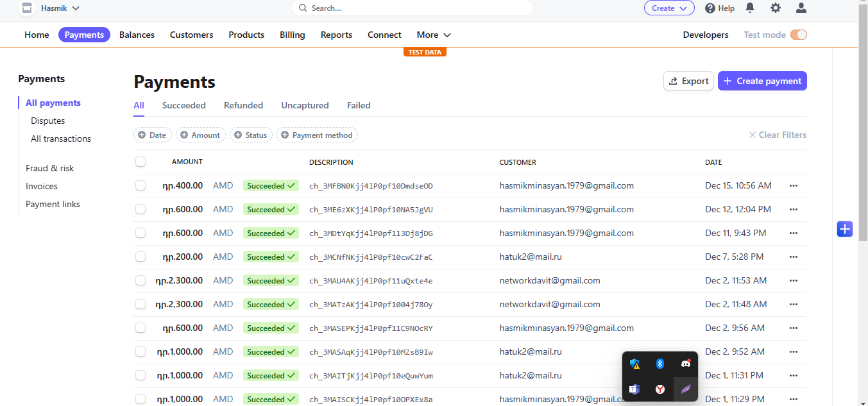Open Discord from system tray
The image size is (868, 406).
pos(685,364)
